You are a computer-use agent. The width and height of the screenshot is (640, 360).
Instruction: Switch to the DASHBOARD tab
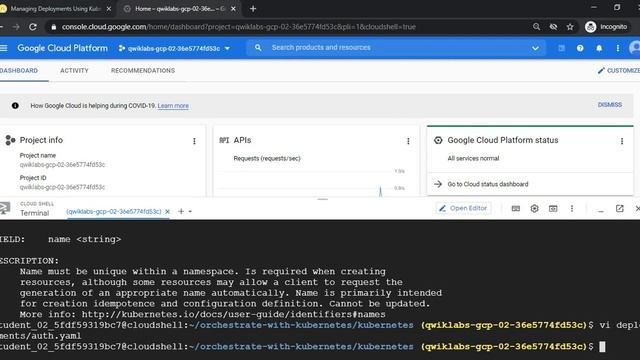19,71
